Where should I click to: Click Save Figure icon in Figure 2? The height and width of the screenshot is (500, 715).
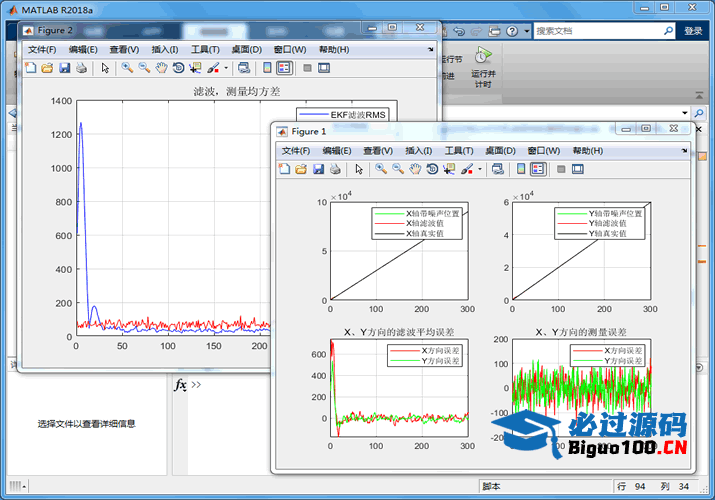tap(64, 68)
